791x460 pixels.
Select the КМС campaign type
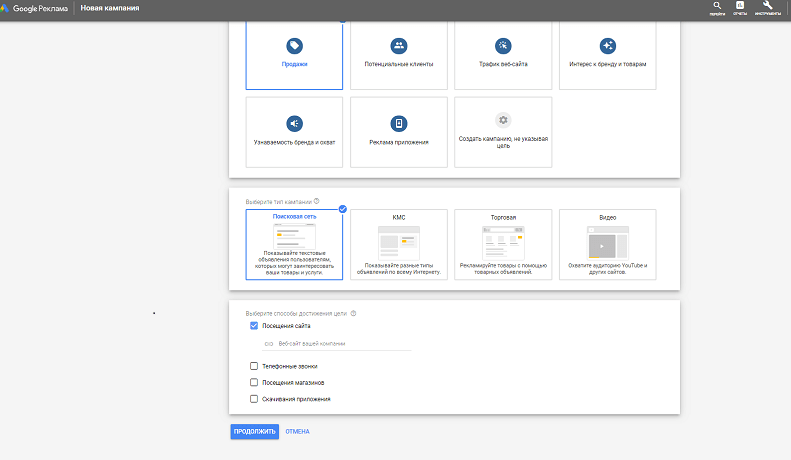(x=399, y=245)
